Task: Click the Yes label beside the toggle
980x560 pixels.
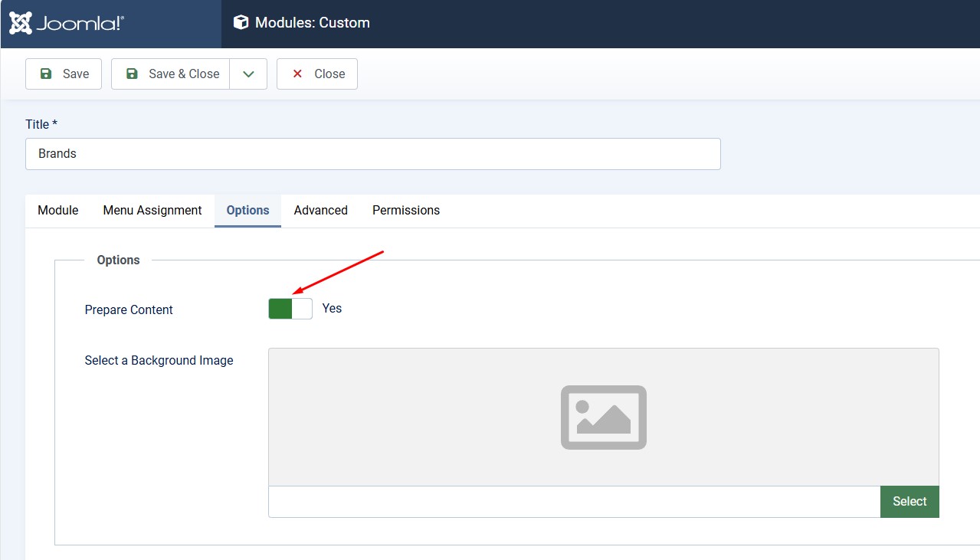Action: 332,309
